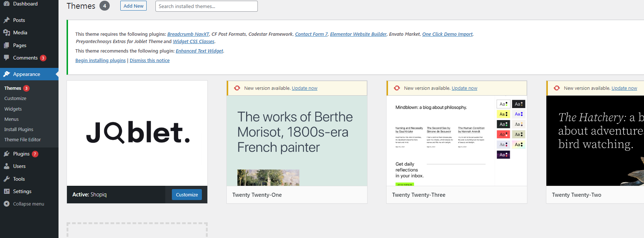Image resolution: width=644 pixels, height=238 pixels.
Task: Click the Pages icon in sidebar
Action: (7, 45)
